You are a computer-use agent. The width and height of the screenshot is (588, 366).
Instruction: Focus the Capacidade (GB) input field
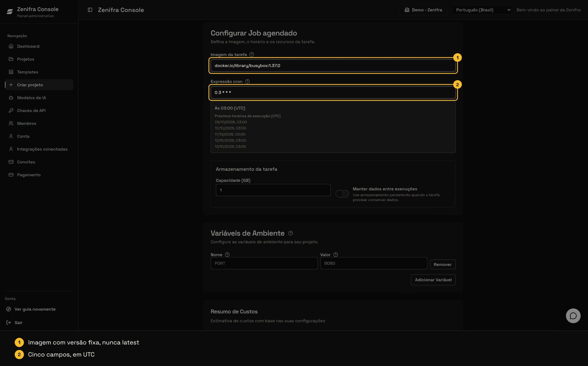[x=273, y=190]
